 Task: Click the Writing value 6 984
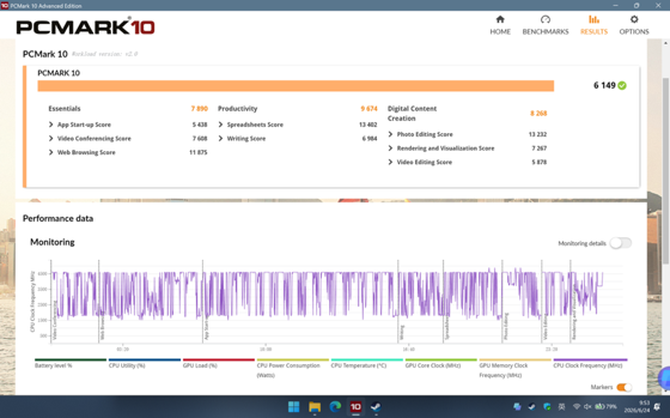pos(370,138)
